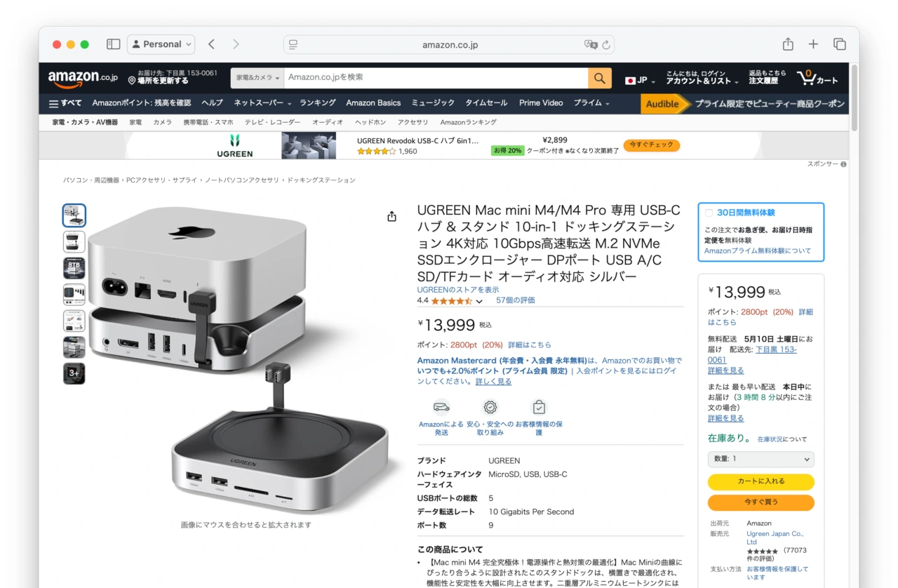
Task: Click the translate icon in the address bar
Action: click(x=591, y=44)
